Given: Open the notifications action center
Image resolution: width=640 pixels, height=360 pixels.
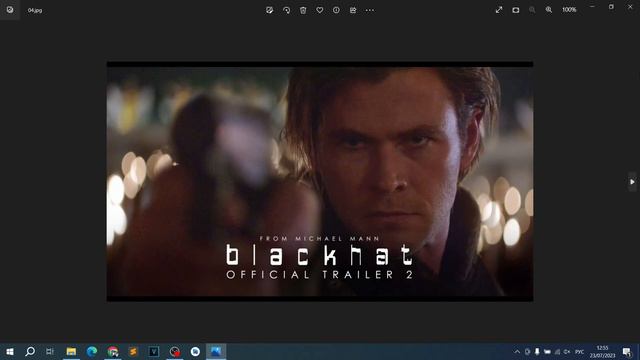Looking at the screenshot, I should (x=627, y=352).
